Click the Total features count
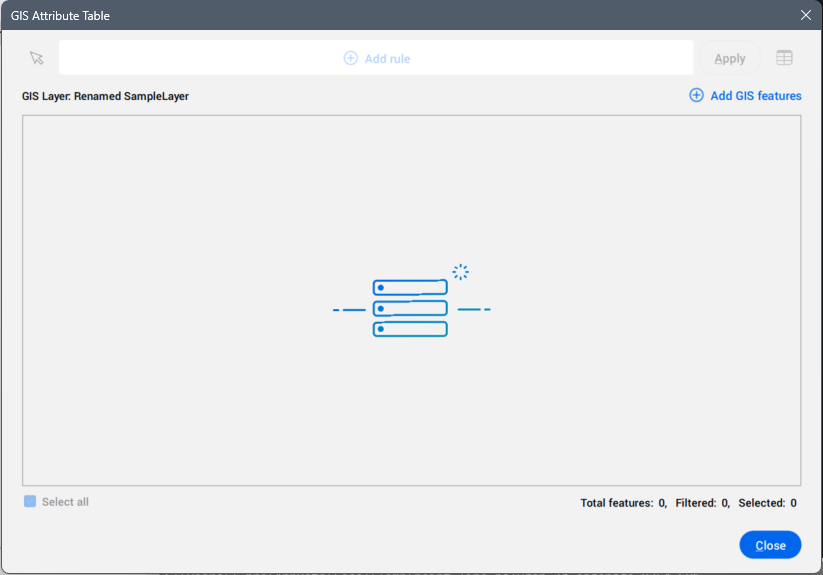 tap(616, 503)
